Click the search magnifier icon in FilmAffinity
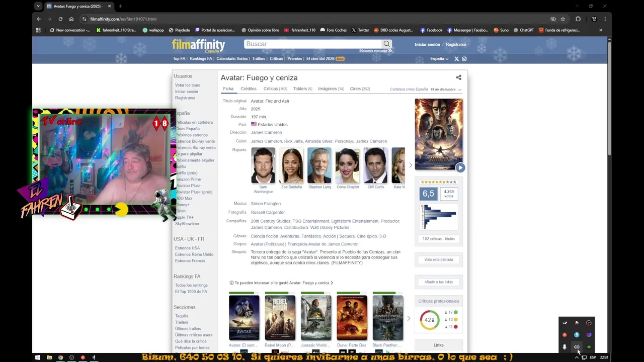Viewport: 644px width, 362px height. 386,44
